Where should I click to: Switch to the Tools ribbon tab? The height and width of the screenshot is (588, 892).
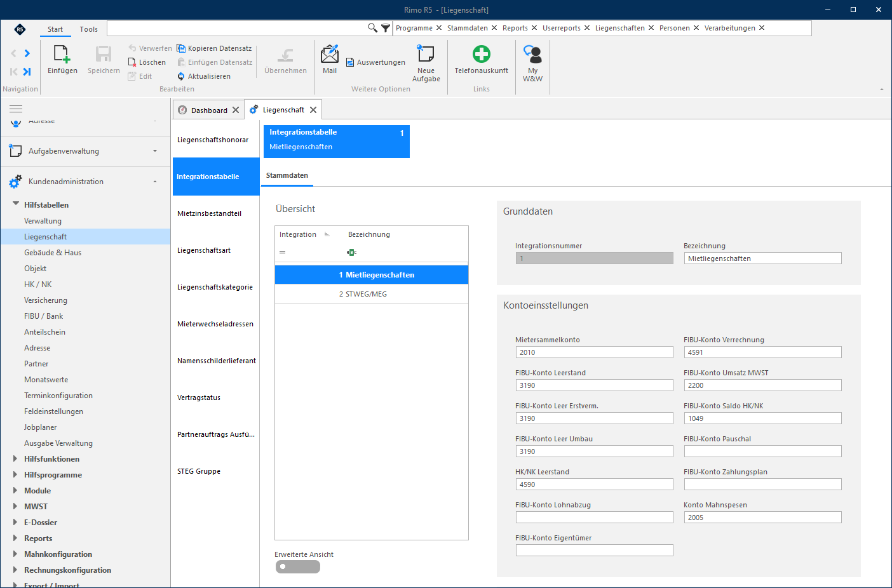point(89,29)
